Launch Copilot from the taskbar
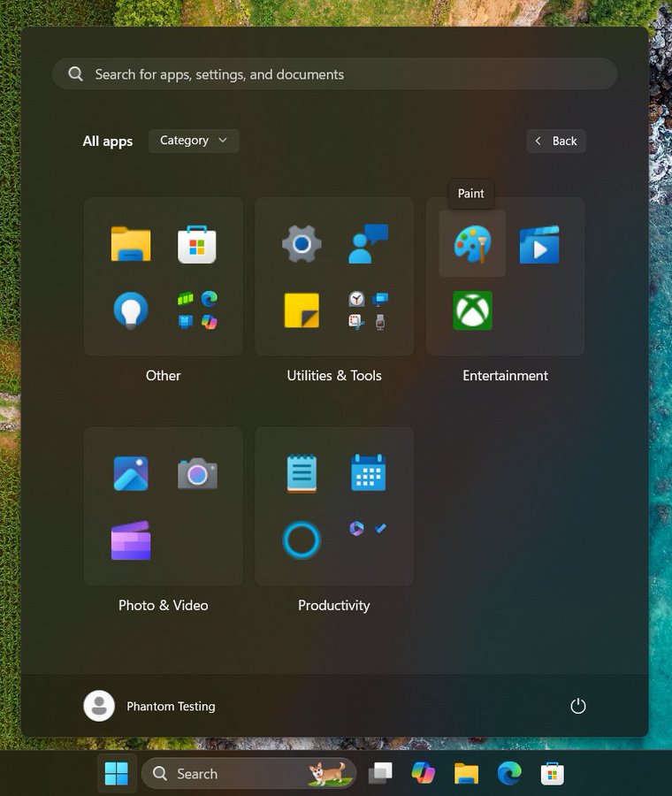 tap(424, 773)
